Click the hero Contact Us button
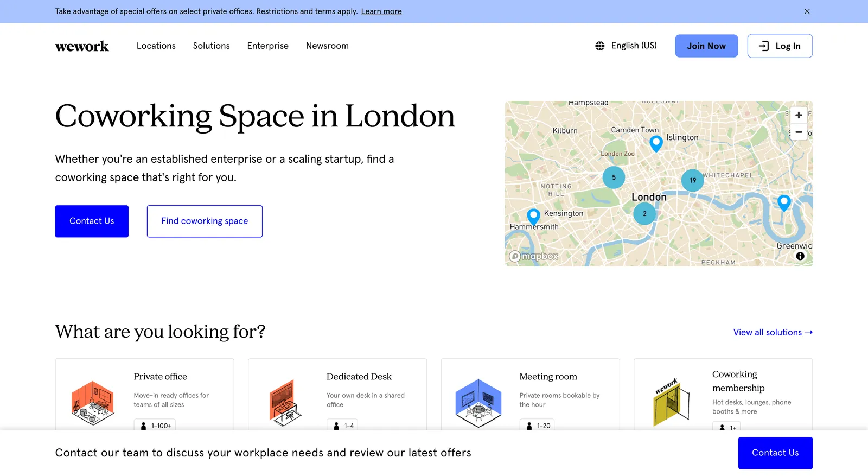 (x=92, y=221)
